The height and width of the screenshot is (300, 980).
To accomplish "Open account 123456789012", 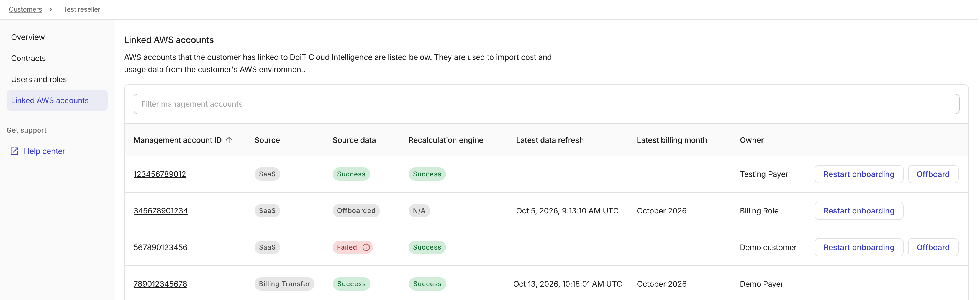I will click(x=160, y=174).
